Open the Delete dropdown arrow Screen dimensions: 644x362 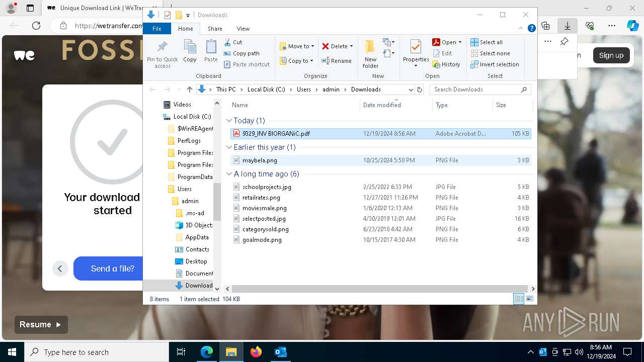351,46
